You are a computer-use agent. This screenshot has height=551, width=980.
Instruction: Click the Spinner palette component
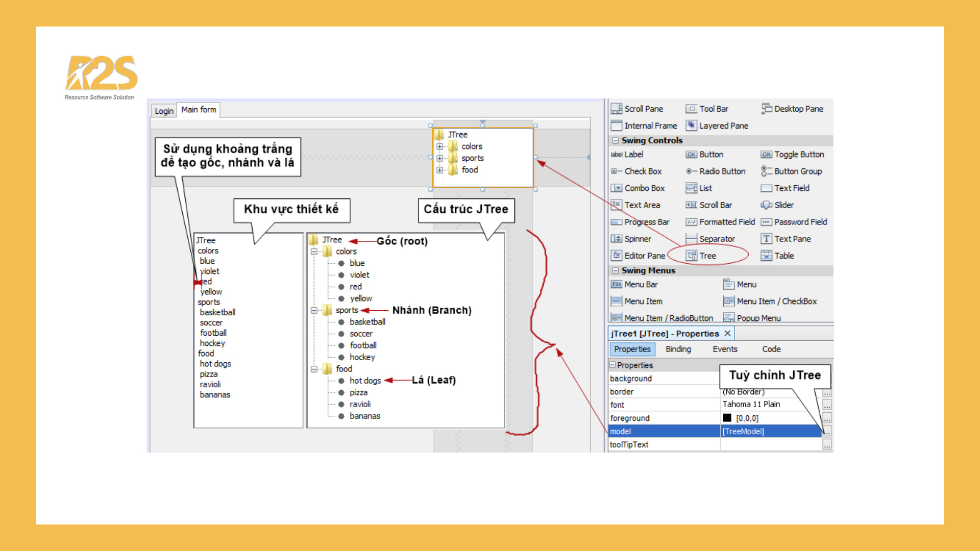click(637, 239)
